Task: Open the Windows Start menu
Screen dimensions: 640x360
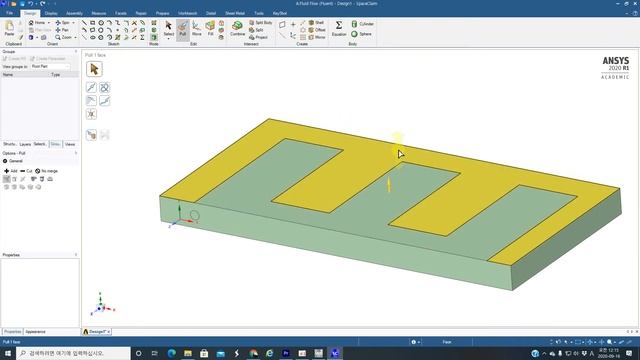Action: (8, 353)
